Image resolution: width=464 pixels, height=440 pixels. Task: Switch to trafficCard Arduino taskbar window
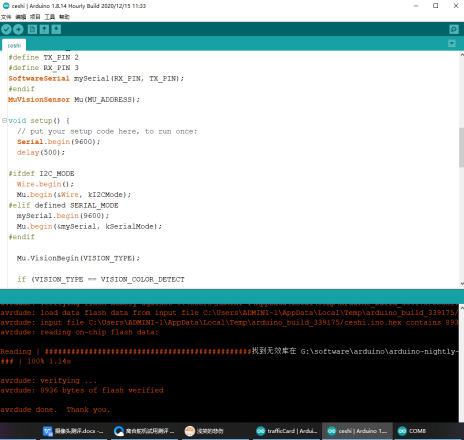[287, 431]
